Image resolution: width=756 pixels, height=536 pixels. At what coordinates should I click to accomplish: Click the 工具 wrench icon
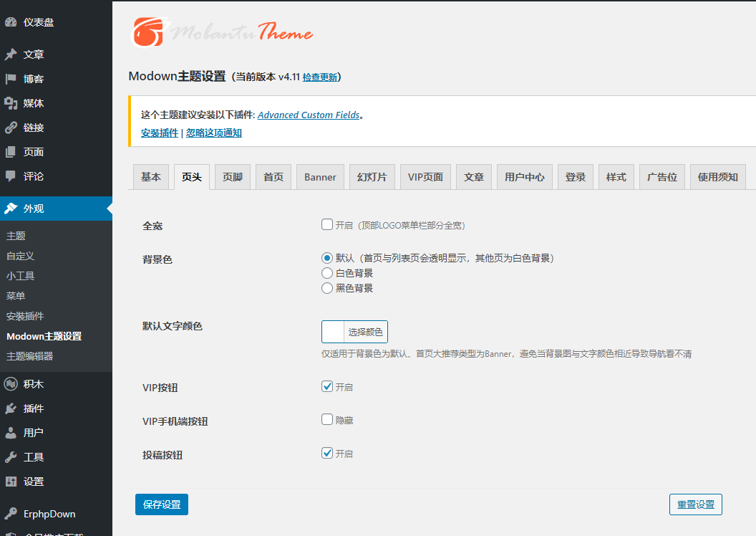11,457
